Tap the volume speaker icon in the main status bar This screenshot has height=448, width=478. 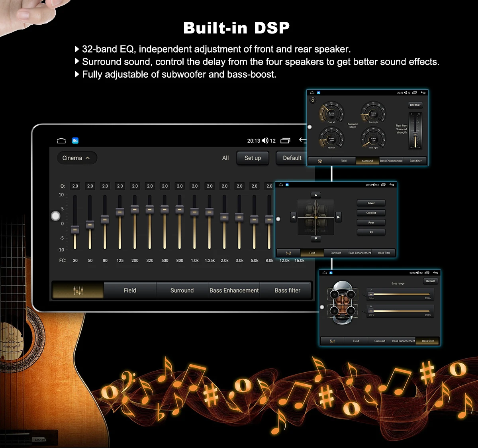pyautogui.click(x=265, y=141)
